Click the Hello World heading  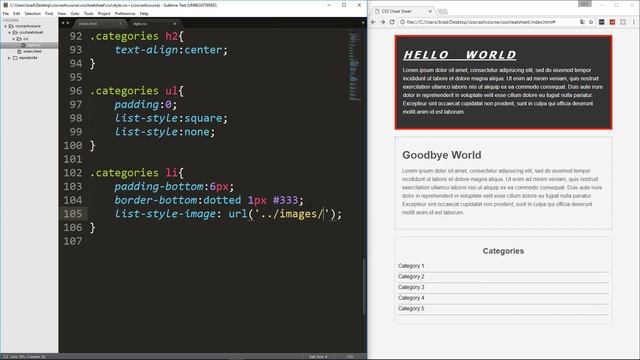click(460, 55)
